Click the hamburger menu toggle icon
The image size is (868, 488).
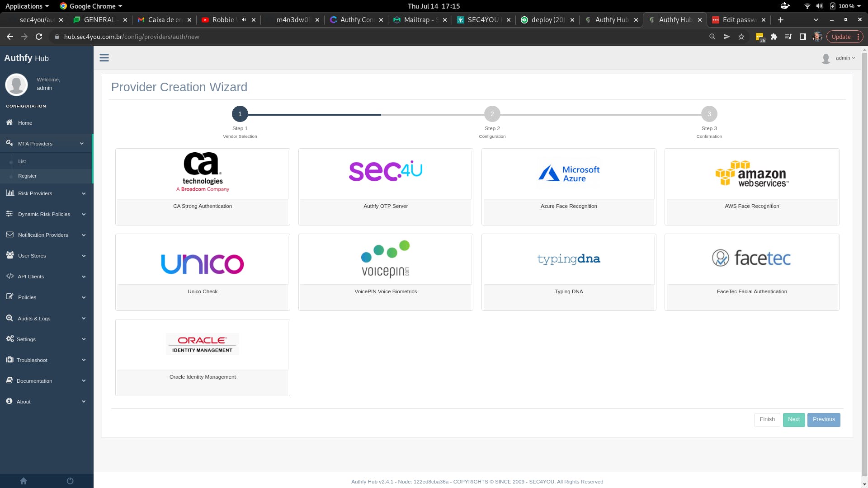(x=104, y=58)
